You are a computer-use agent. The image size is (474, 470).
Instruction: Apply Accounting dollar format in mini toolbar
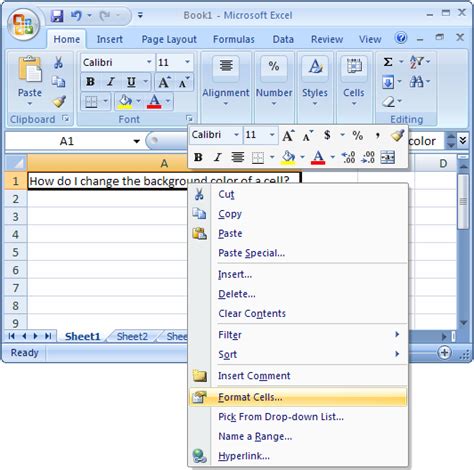[327, 135]
